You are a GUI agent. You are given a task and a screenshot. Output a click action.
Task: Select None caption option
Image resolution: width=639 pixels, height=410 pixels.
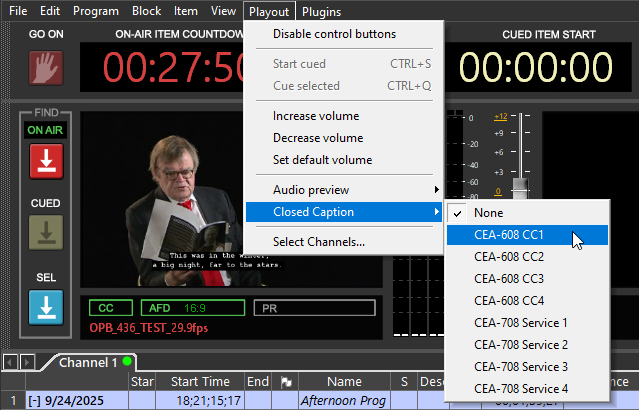pos(527,213)
